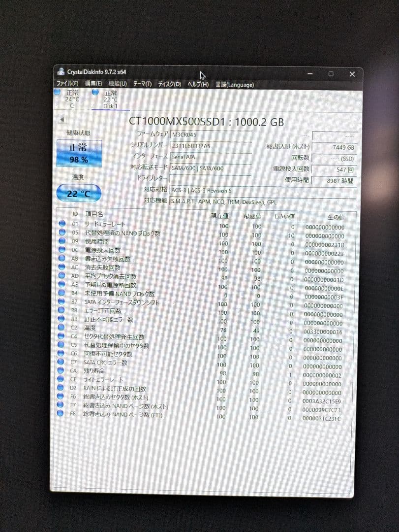Click raw value 00000000231B

324,245
